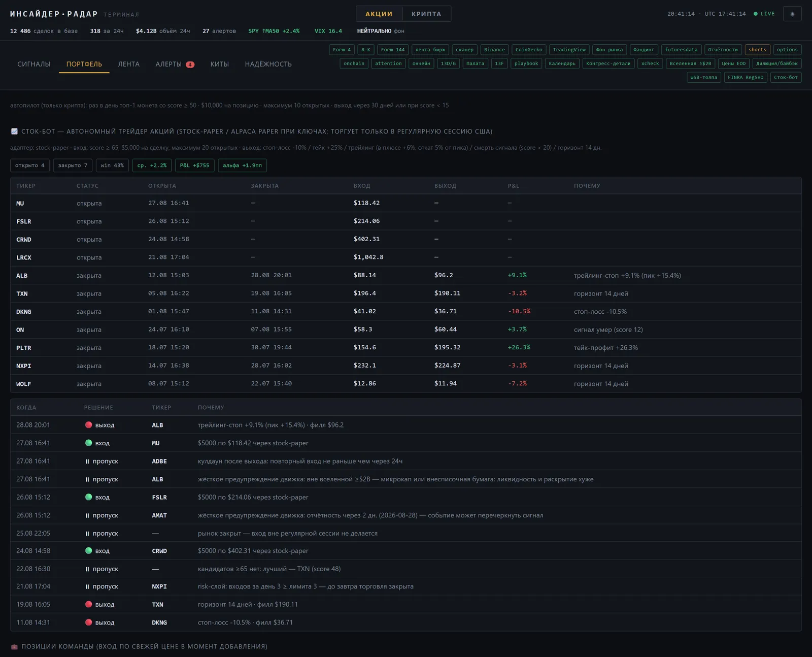The height and width of the screenshot is (657, 812).
Task: Click the Binance source tag
Action: (x=494, y=50)
